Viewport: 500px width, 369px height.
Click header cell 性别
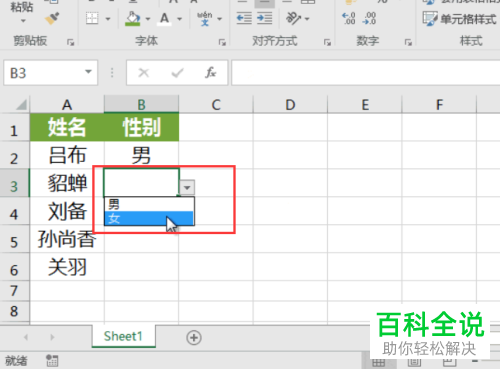click(142, 127)
